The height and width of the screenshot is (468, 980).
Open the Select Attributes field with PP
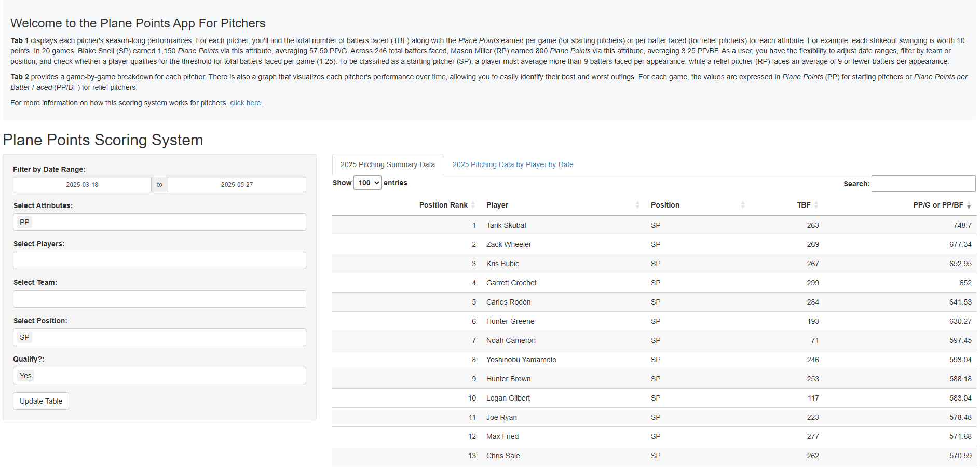click(159, 222)
